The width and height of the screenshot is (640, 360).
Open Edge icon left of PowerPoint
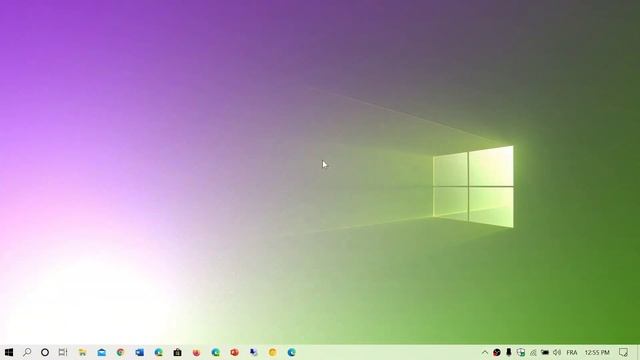pos(216,352)
